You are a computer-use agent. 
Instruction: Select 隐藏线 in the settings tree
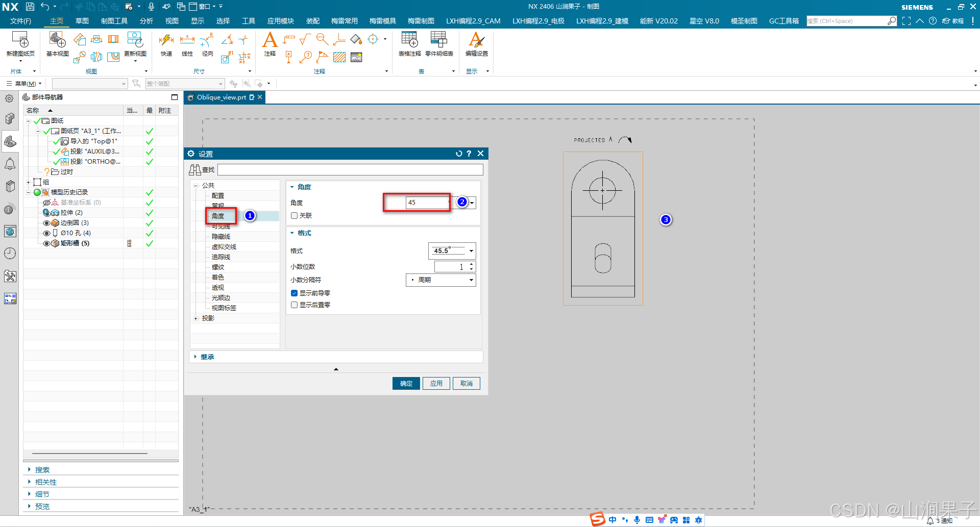pyautogui.click(x=221, y=237)
